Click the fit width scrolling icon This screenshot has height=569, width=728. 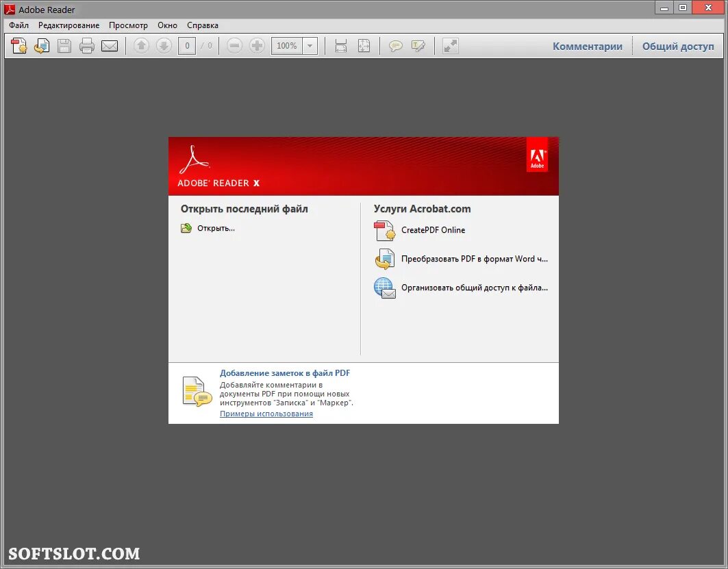coord(341,45)
